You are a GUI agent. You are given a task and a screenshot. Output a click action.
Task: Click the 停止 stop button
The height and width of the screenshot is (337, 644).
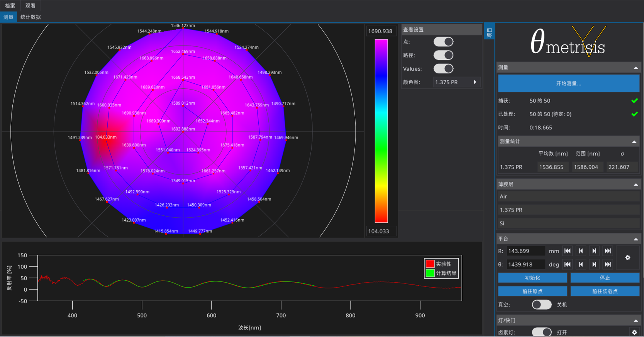point(605,278)
